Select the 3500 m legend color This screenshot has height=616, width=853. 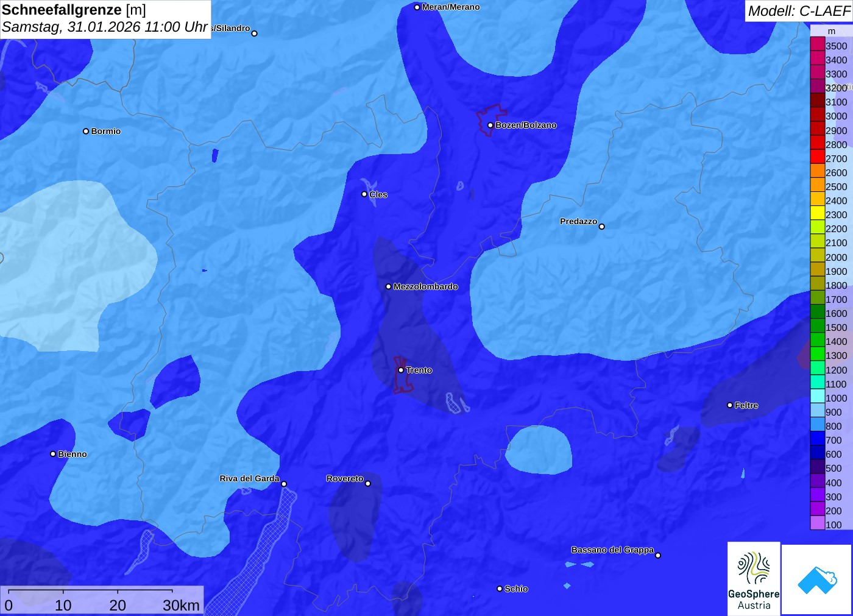coord(818,44)
